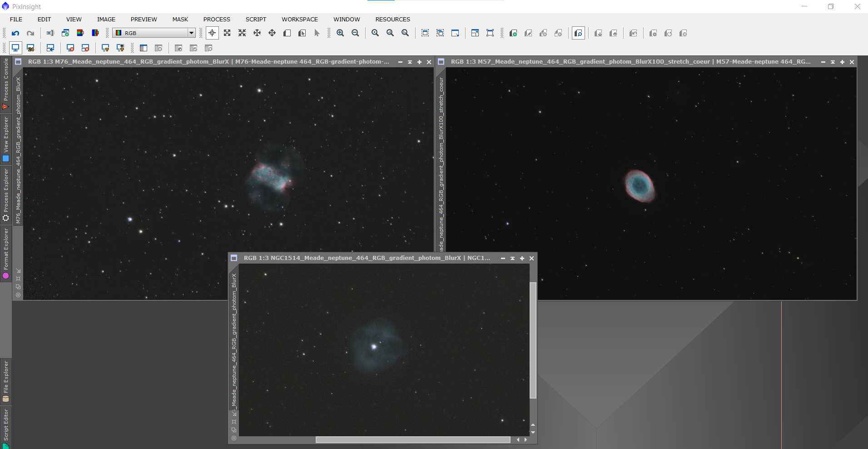Open the VIEW menu
The image size is (868, 449).
(74, 19)
